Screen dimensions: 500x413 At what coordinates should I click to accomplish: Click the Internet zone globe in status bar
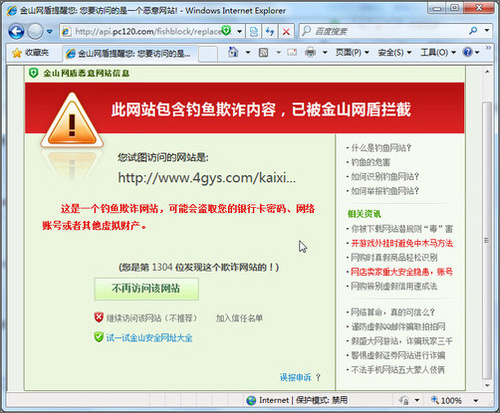point(251,400)
